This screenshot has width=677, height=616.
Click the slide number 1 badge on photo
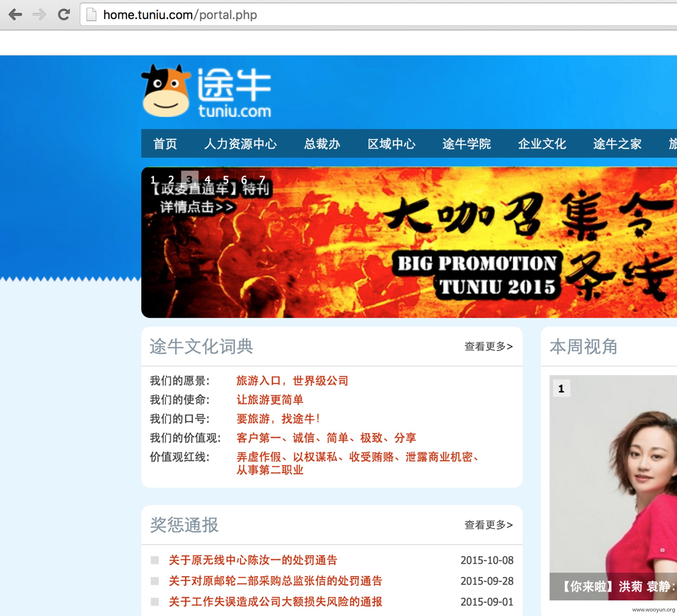tap(561, 388)
